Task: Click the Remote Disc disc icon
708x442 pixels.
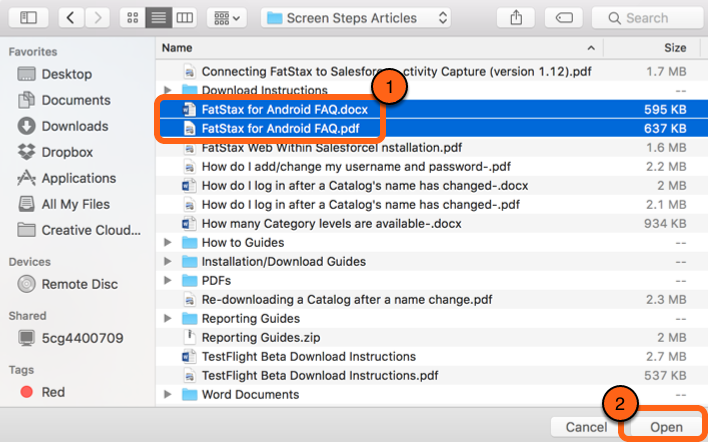Action: click(26, 284)
